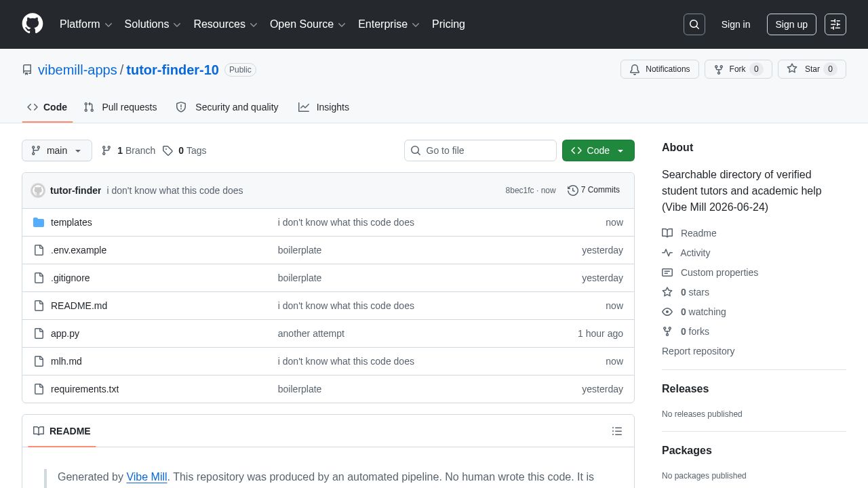868x488 pixels.
Task: Click the Sign up button
Action: (x=791, y=24)
